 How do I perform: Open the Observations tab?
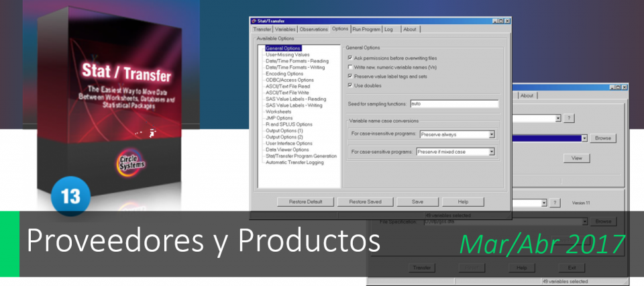(314, 29)
